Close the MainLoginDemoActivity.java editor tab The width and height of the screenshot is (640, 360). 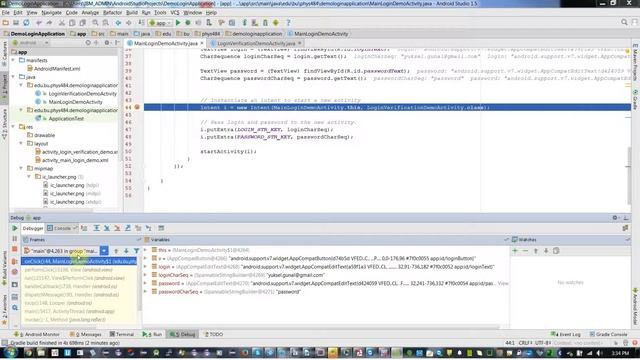click(x=202, y=43)
